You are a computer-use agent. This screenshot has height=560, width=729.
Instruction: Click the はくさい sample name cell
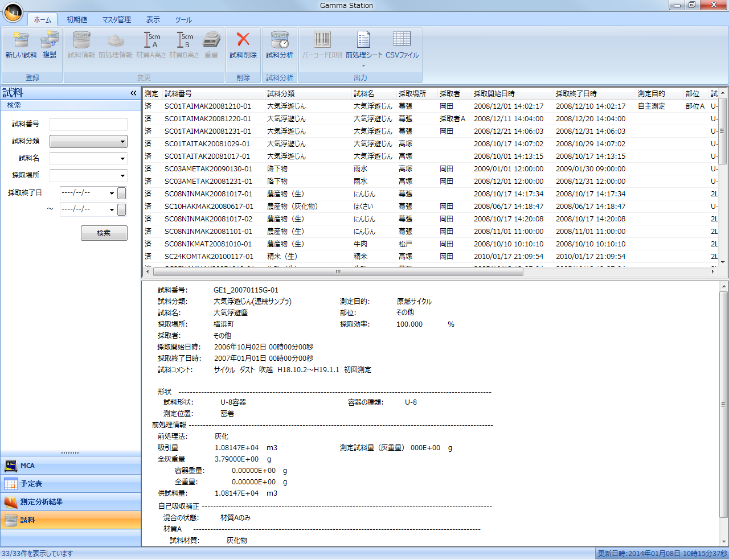[x=363, y=206]
